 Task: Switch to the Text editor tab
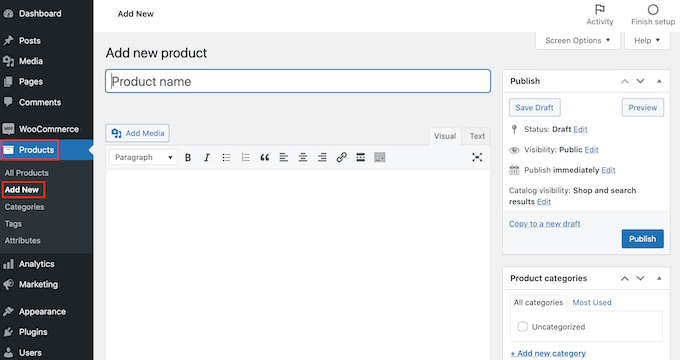point(477,136)
